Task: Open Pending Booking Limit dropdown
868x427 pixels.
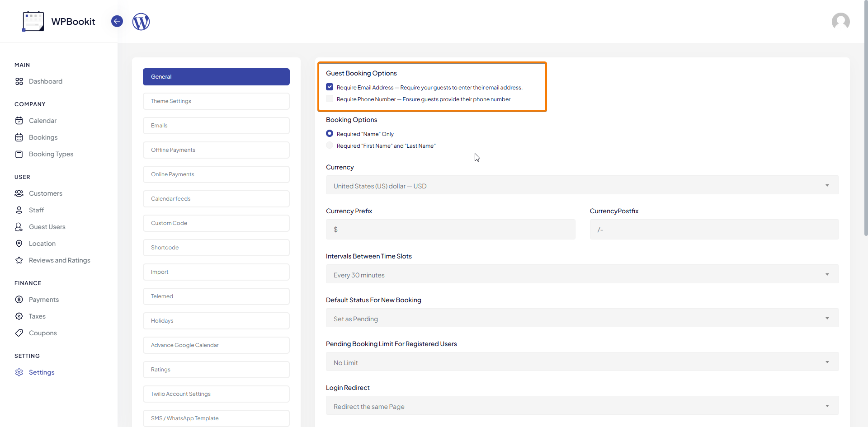Action: click(x=582, y=362)
